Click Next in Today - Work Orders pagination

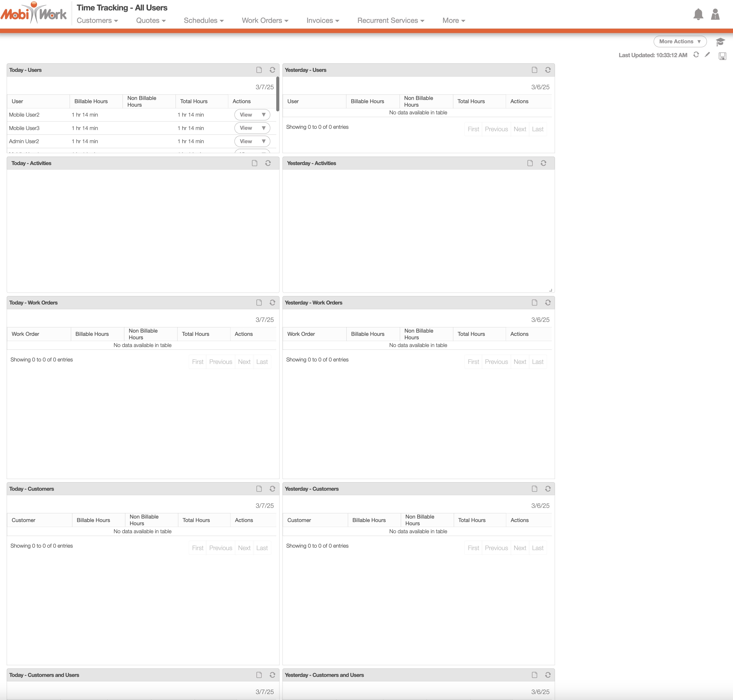244,362
